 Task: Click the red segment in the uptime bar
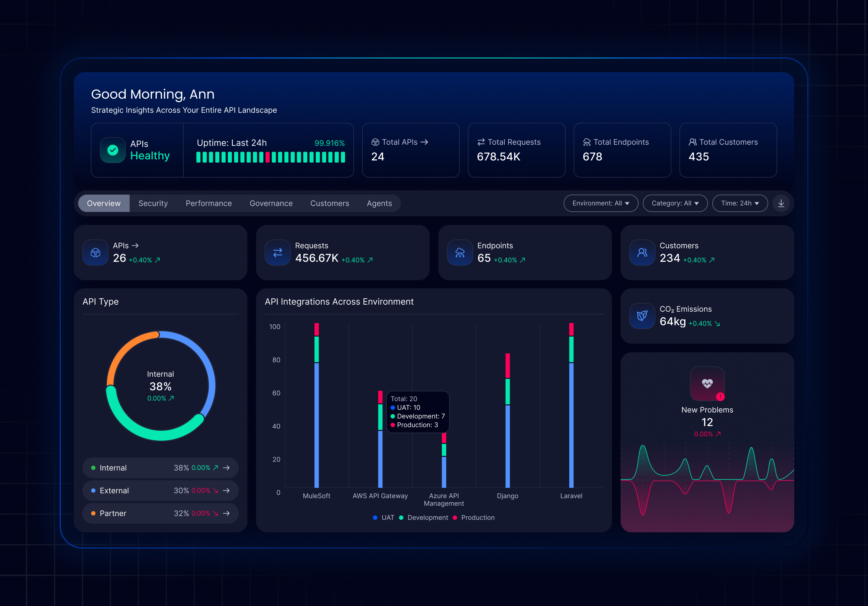coord(268,157)
